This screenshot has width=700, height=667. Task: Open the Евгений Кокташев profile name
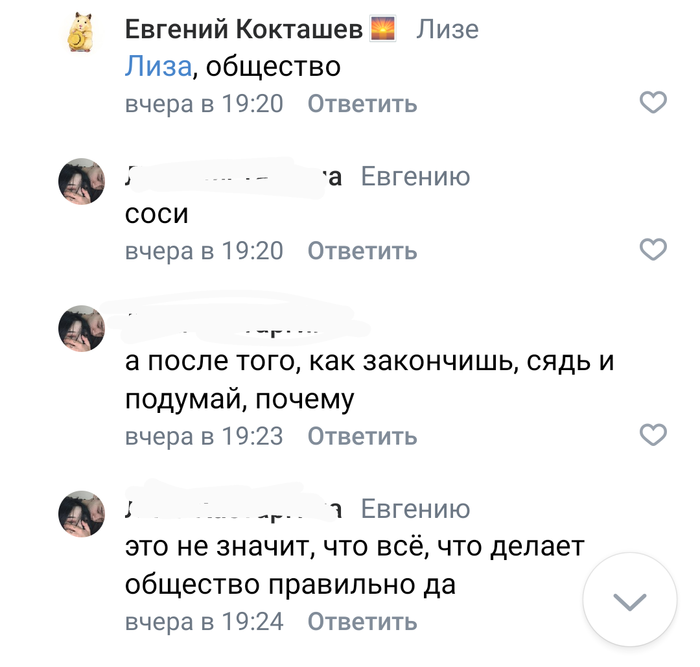click(x=243, y=30)
